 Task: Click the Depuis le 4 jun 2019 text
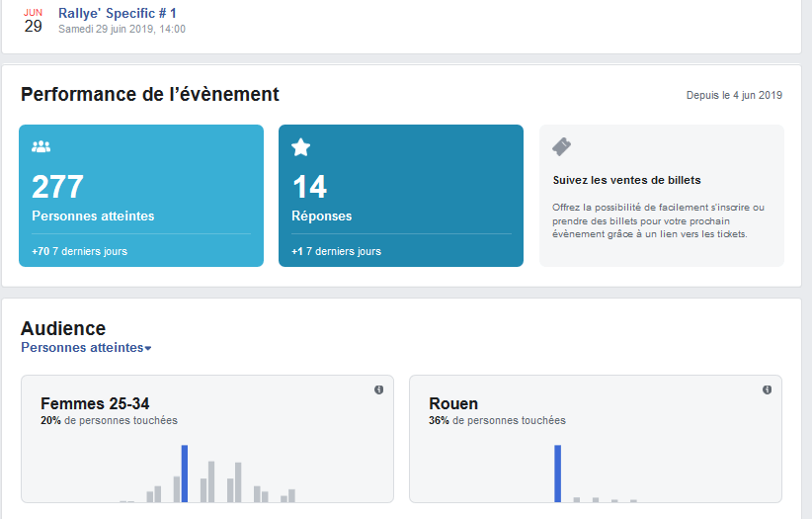point(734,96)
